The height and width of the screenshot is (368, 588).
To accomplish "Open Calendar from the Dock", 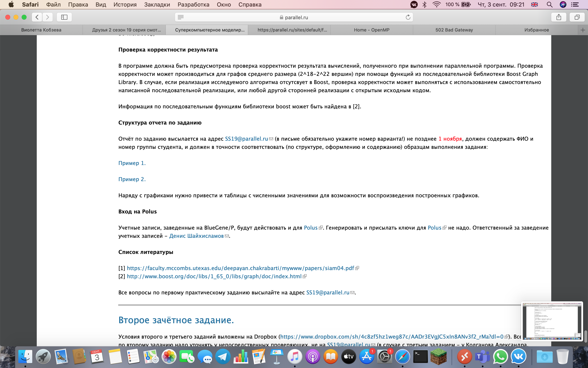I will click(x=97, y=357).
